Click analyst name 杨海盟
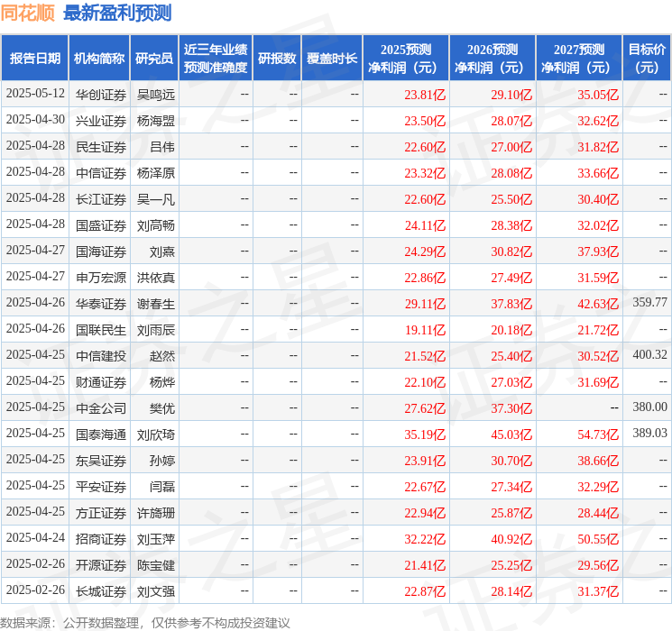The height and width of the screenshot is (631, 672). pos(155,121)
